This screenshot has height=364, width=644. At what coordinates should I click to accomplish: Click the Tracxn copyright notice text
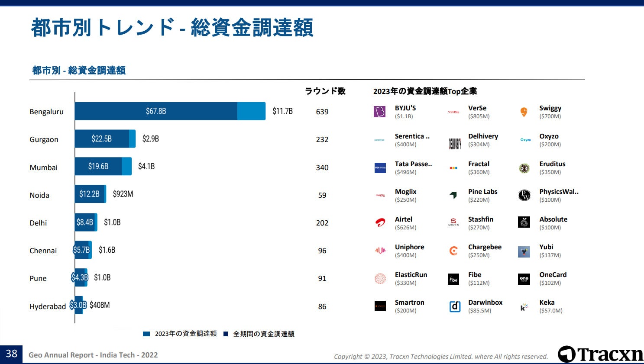coord(441,357)
